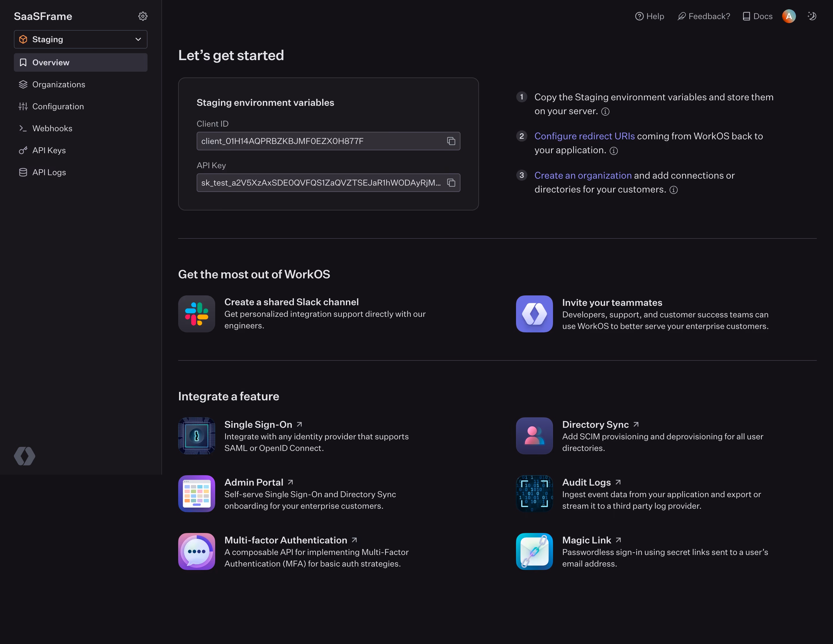Click the Client ID input field

point(328,141)
